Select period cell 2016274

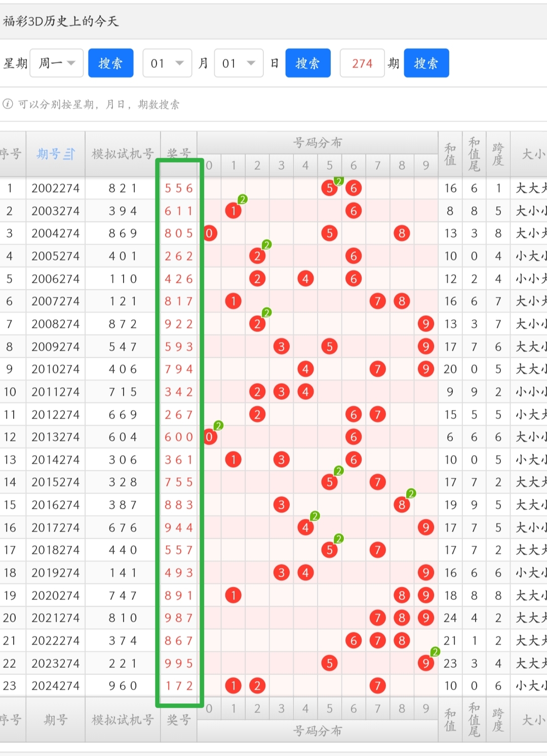tap(55, 505)
